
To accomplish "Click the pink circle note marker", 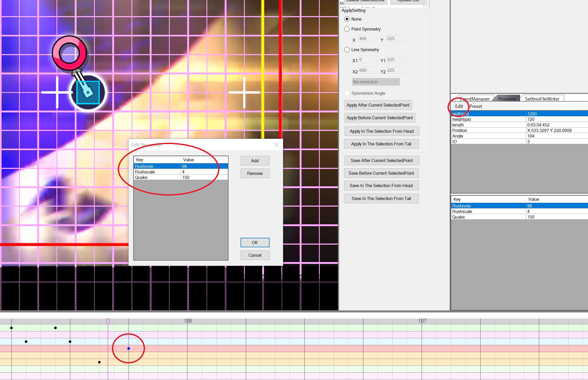I will click(x=69, y=53).
